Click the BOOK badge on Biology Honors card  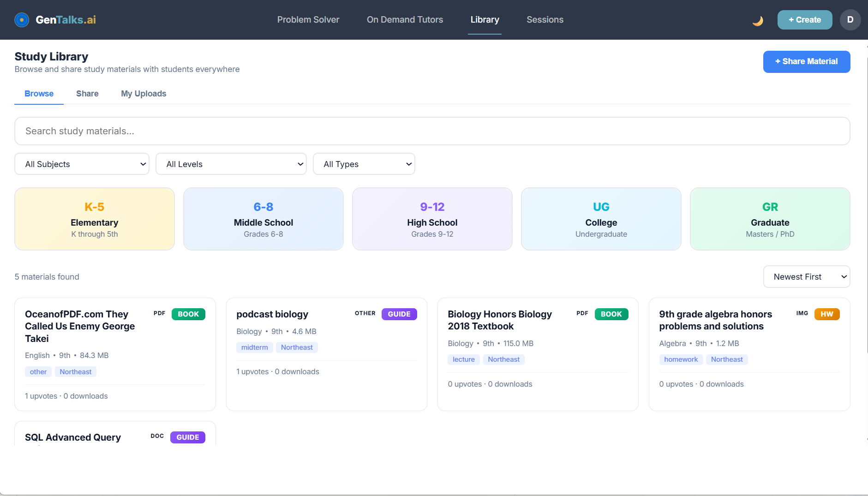(x=611, y=314)
